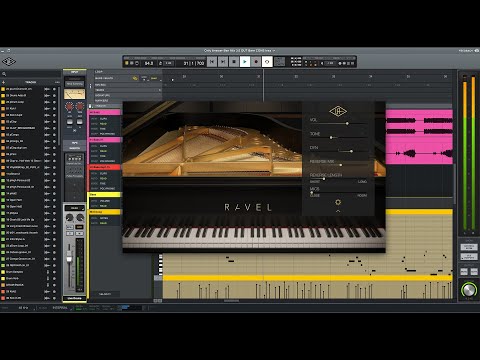Adjust the Ravel VOL slider handle
Image resolution: width=480 pixels, height=360 pixels.
(347, 124)
